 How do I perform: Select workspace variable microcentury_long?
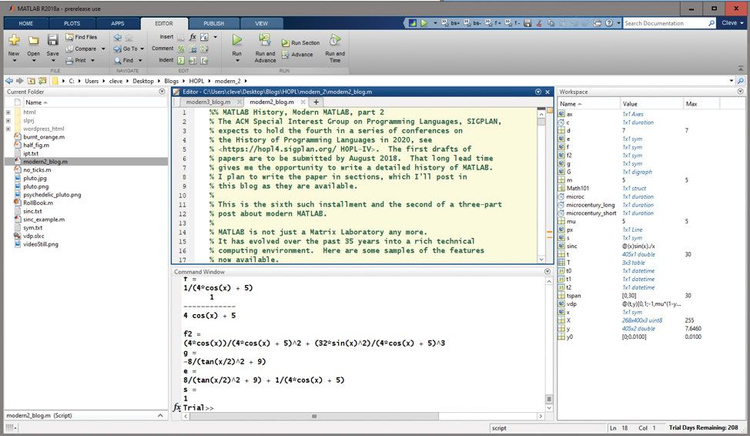tap(591, 205)
